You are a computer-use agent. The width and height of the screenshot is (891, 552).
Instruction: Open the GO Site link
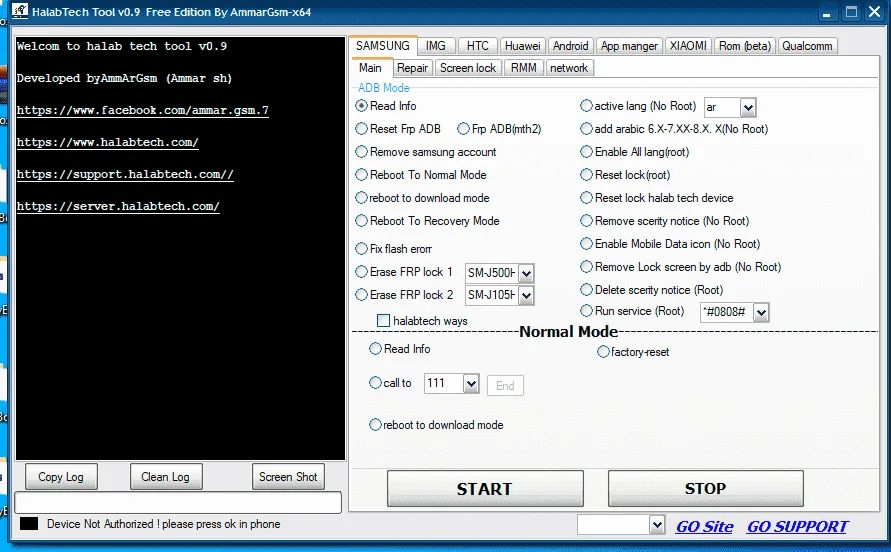click(705, 526)
